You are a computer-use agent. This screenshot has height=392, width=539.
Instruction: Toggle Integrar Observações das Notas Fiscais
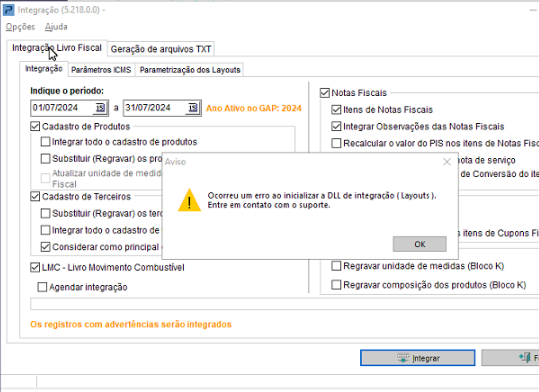336,127
